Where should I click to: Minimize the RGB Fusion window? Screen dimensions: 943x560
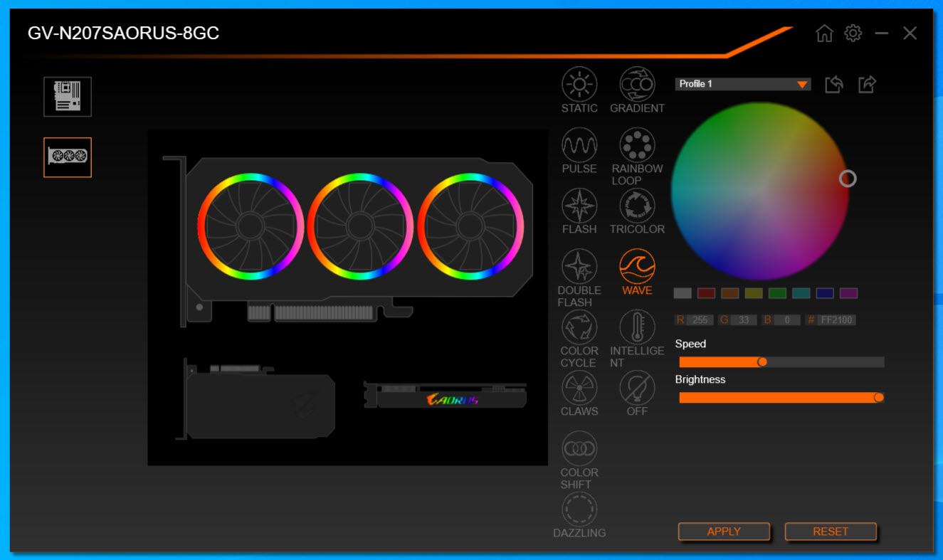(x=882, y=33)
